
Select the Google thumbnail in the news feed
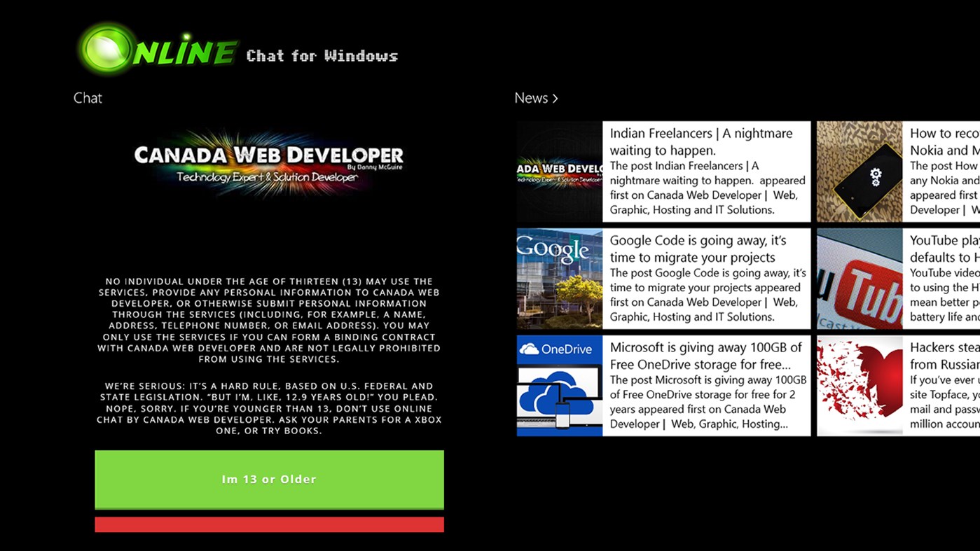[558, 277]
